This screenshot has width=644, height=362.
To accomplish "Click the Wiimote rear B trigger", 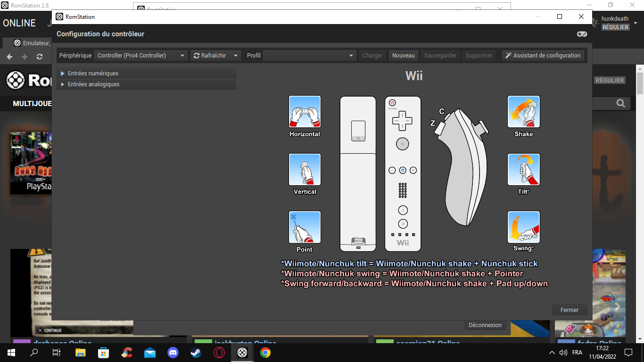I will pos(358,132).
